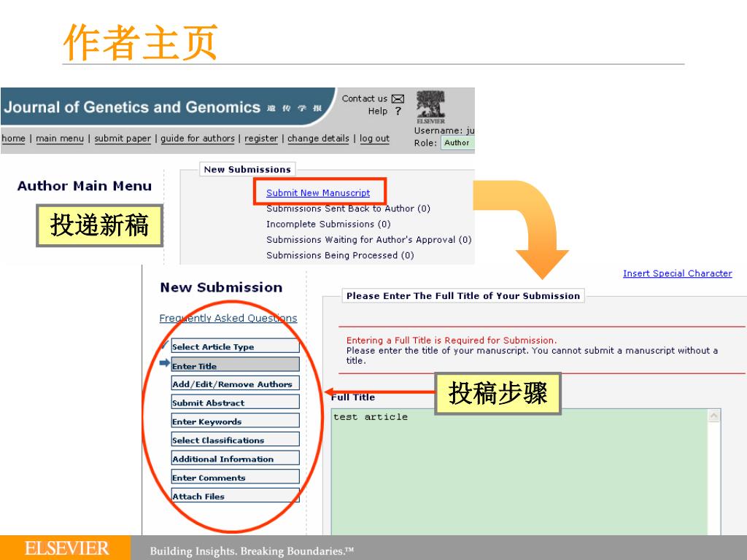
Task: Select Incomplete Submissions (0)
Action: pos(328,225)
